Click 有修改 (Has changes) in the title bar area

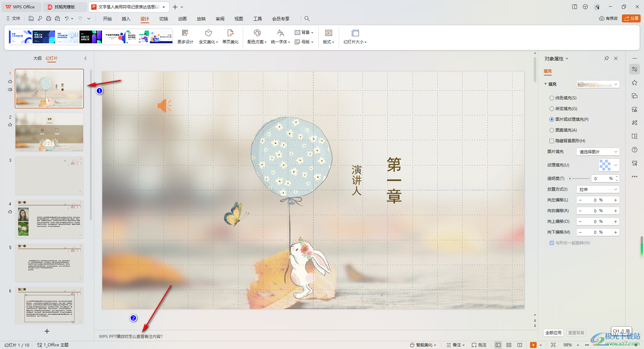[x=608, y=18]
